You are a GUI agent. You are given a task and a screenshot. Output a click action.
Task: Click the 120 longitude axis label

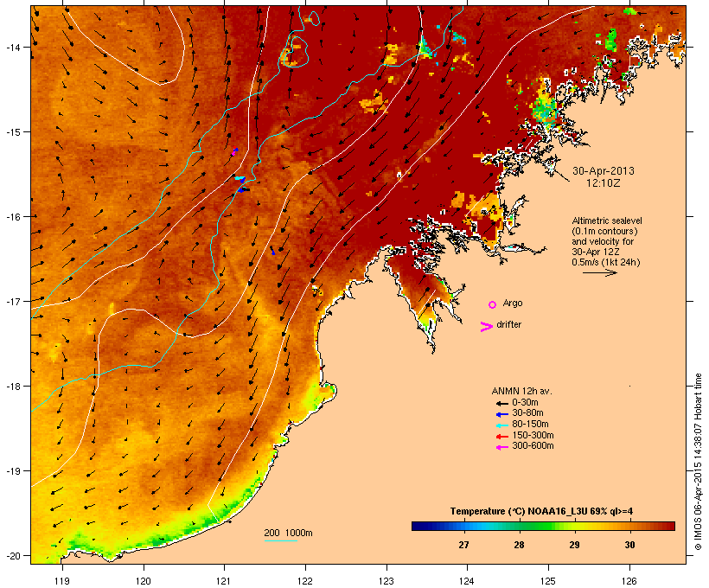144,581
